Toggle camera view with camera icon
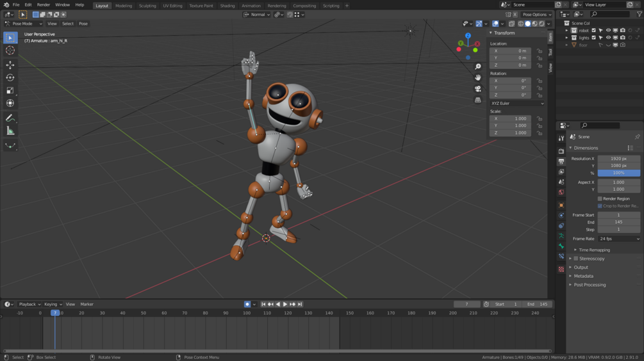 477,88
